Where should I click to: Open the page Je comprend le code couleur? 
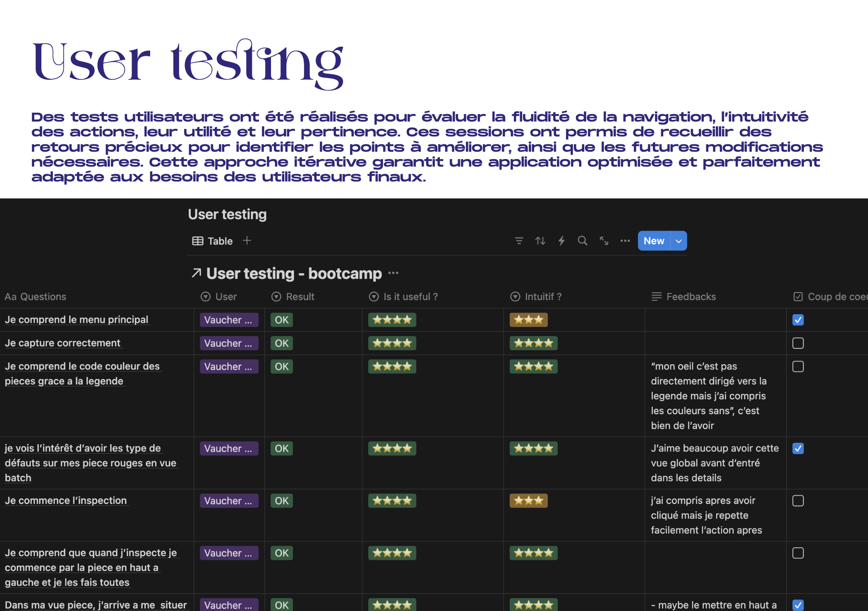click(82, 374)
